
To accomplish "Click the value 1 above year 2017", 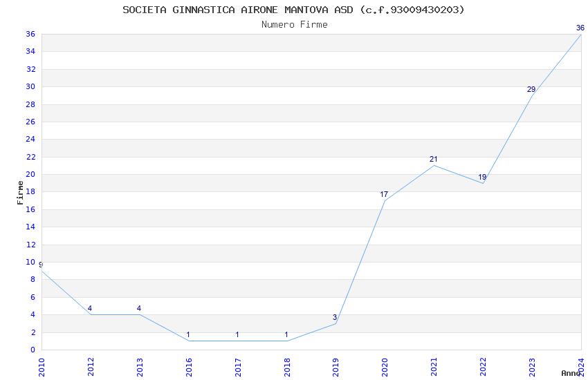I will [x=237, y=334].
